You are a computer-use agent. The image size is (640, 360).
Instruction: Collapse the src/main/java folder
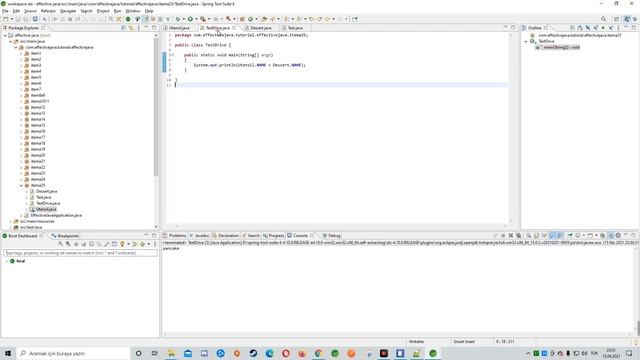[11, 41]
